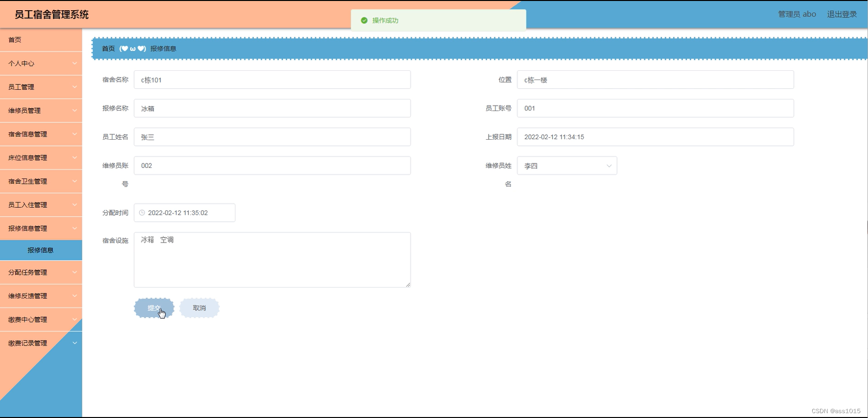Focus the 上报日期 input field

655,137
